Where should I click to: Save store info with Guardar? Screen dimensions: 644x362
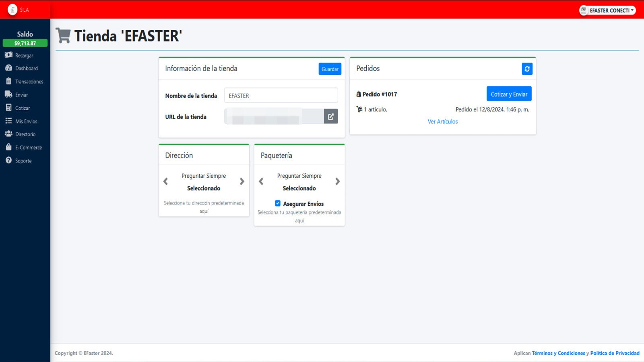(x=330, y=69)
